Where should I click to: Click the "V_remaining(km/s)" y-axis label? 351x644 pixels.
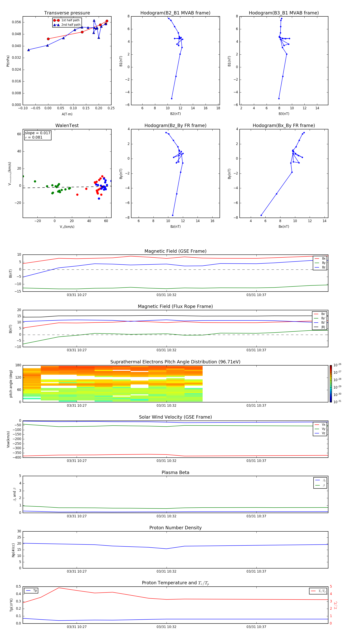pyautogui.click(x=10, y=173)
